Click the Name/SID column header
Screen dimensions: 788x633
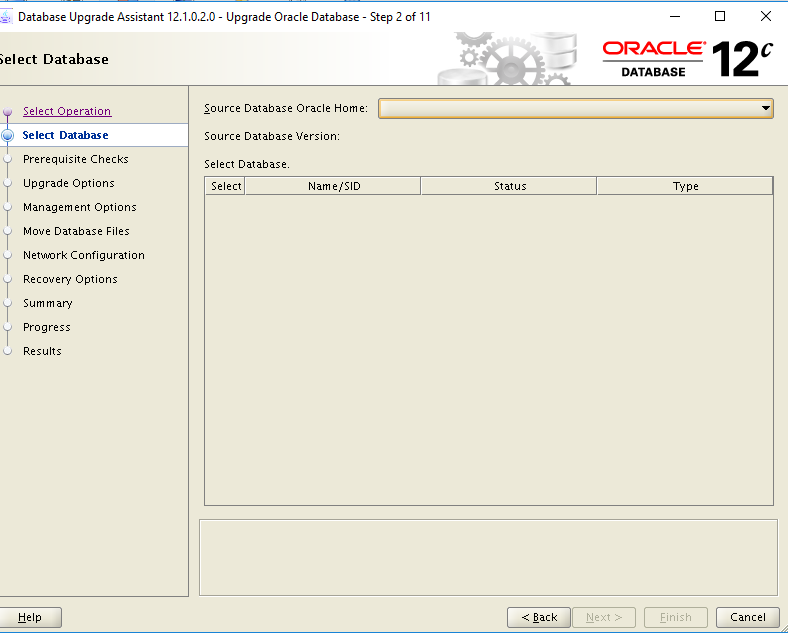pos(333,186)
